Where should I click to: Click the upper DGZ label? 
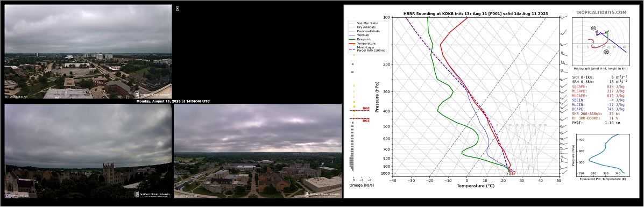(366, 109)
